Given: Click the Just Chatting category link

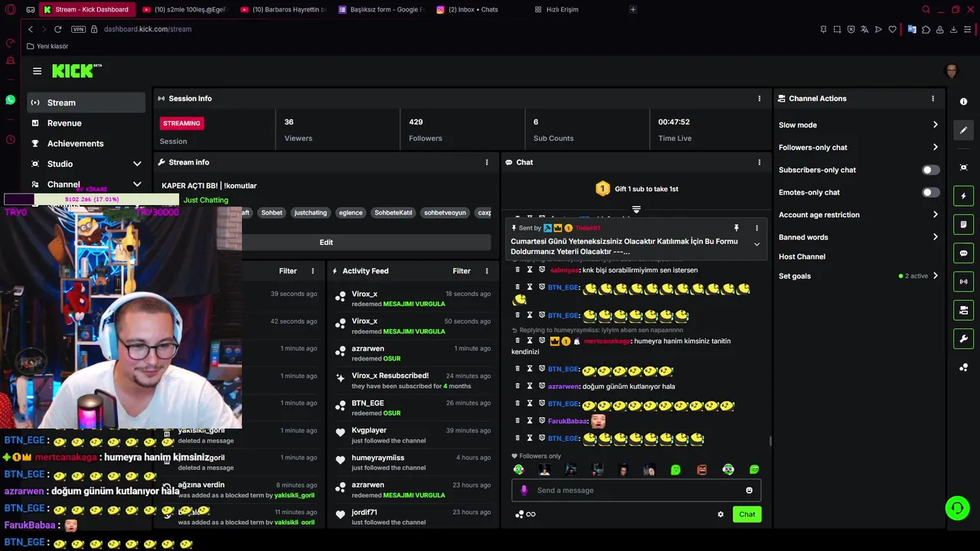Looking at the screenshot, I should [x=206, y=200].
